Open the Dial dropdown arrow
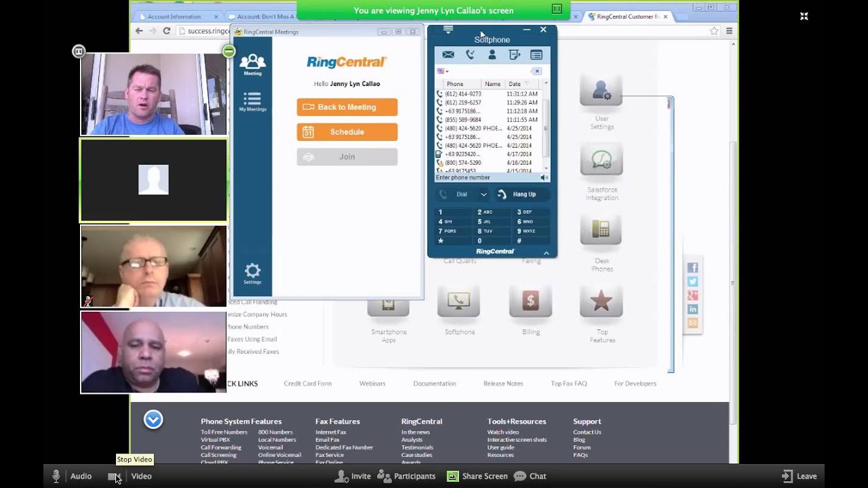Viewport: 868px width, 488px height. [x=484, y=195]
